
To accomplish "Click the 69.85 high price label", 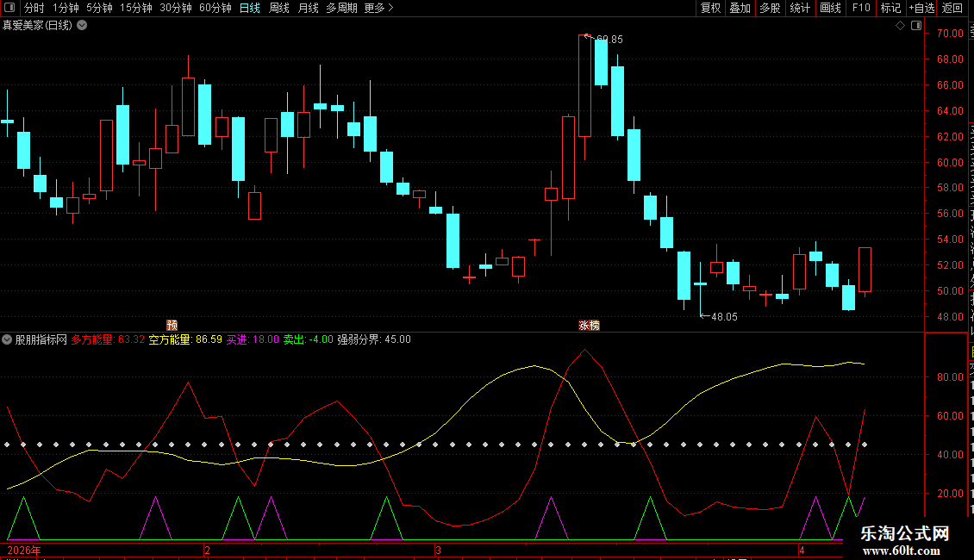I will [x=609, y=39].
